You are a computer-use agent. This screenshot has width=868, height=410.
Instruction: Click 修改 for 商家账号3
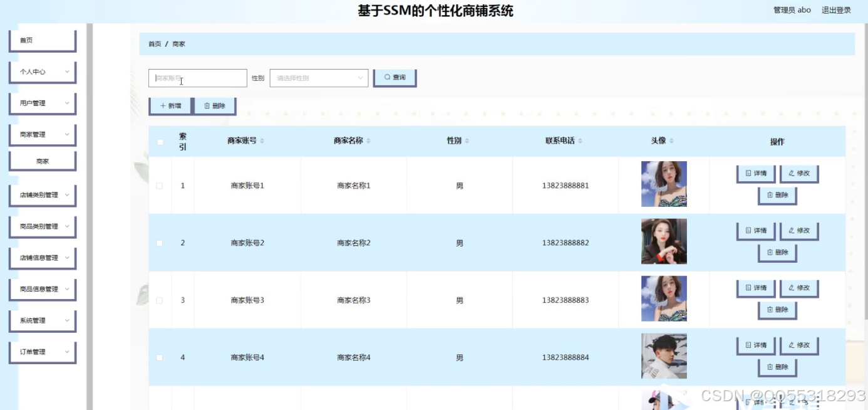tap(799, 288)
